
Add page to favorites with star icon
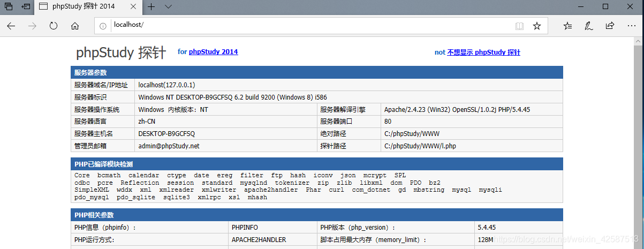pyautogui.click(x=537, y=26)
